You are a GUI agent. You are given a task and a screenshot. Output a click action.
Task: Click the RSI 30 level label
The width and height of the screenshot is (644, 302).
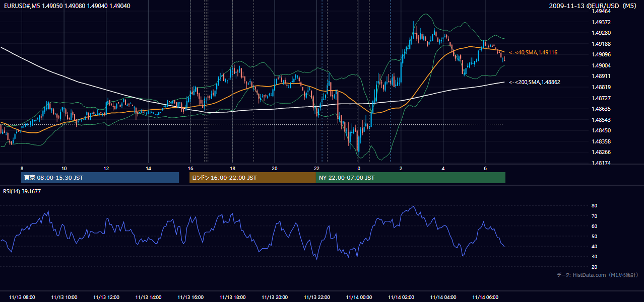pos(594,257)
